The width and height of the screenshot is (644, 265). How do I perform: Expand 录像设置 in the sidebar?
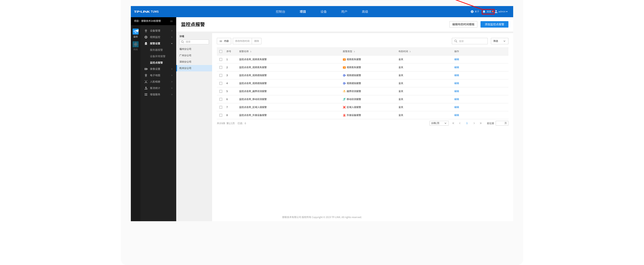pos(172,69)
